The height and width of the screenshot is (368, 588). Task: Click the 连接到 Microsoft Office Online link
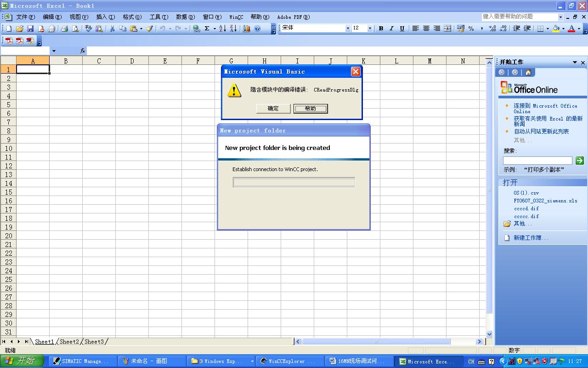(x=545, y=109)
